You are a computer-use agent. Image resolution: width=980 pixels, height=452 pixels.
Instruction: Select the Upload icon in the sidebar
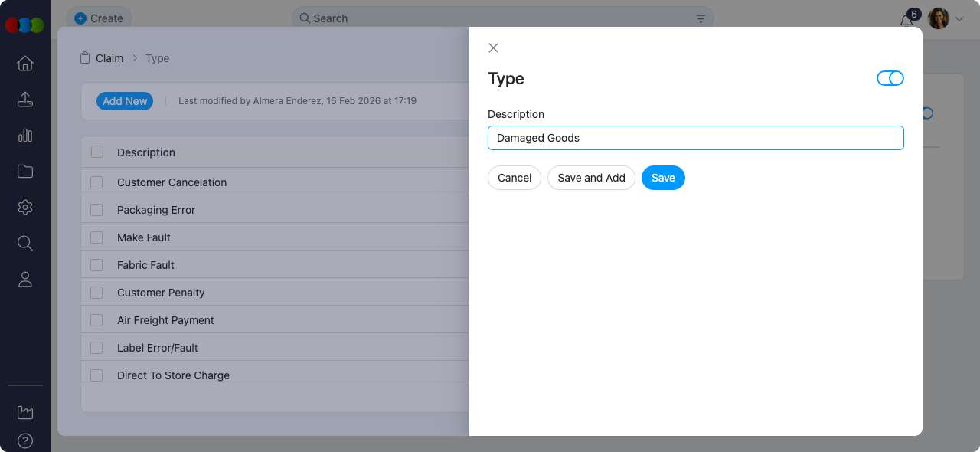[24, 100]
